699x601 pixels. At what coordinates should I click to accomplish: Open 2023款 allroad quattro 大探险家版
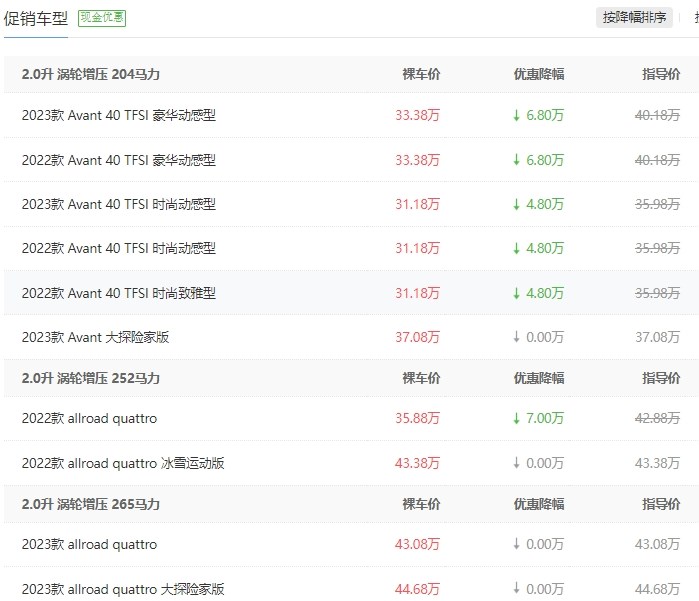pos(123,589)
